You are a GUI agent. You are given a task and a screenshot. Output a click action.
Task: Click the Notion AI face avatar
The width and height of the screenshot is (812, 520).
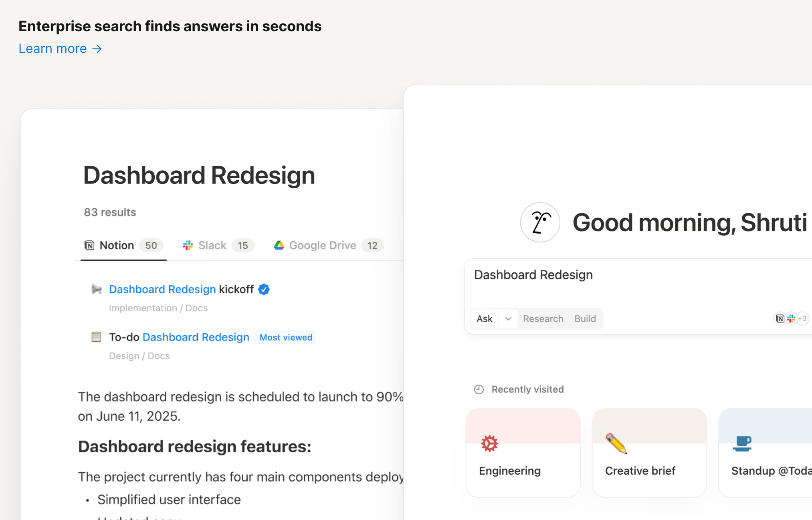(540, 222)
